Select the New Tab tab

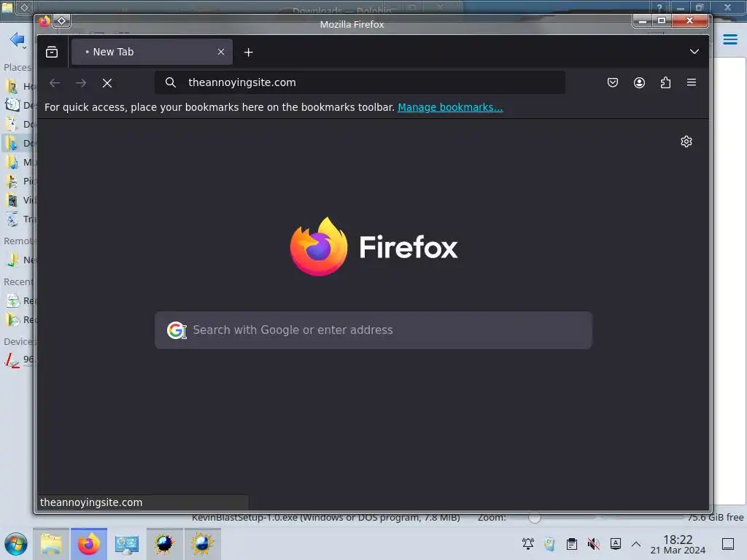click(152, 52)
